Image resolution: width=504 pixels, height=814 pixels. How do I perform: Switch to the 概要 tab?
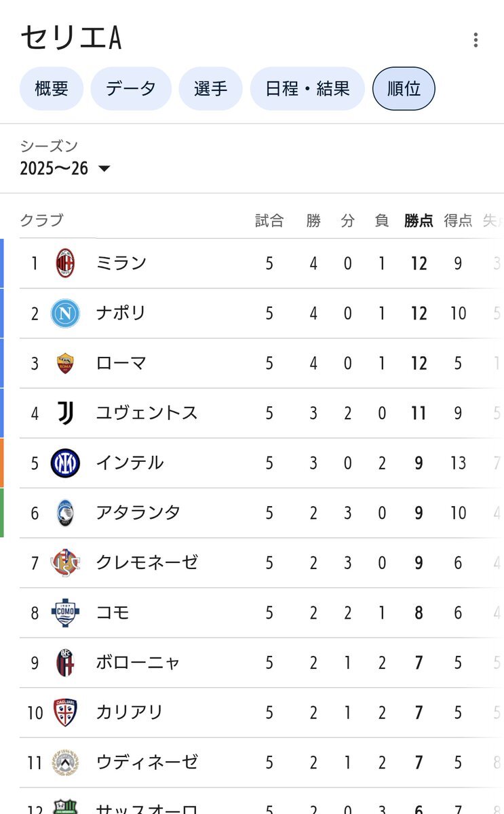click(x=52, y=89)
